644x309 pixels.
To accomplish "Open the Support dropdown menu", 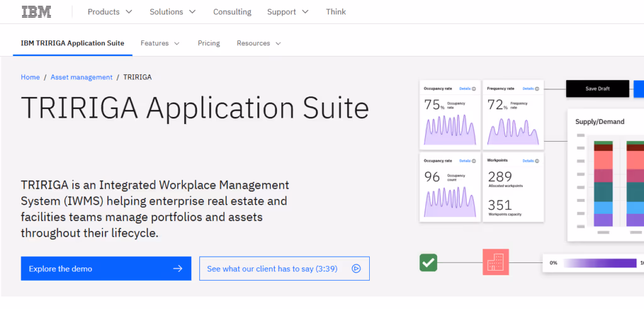I will pos(287,12).
